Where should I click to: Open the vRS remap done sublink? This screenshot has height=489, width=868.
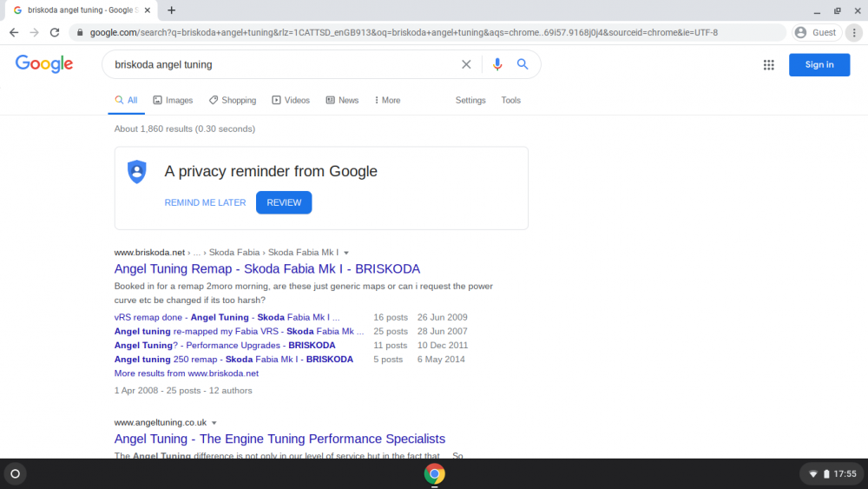227,317
